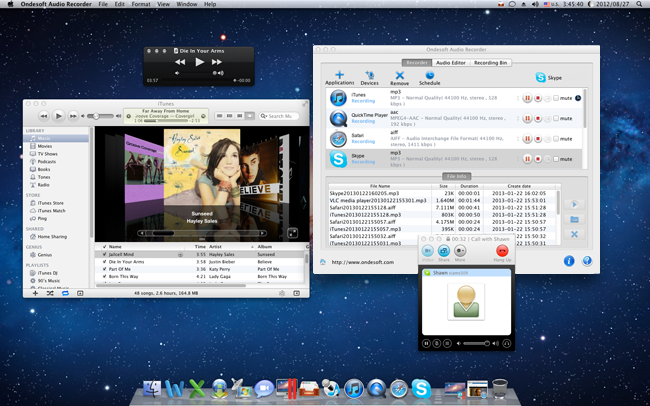
Task: Click the Share button in the Skype call
Action: (x=444, y=252)
